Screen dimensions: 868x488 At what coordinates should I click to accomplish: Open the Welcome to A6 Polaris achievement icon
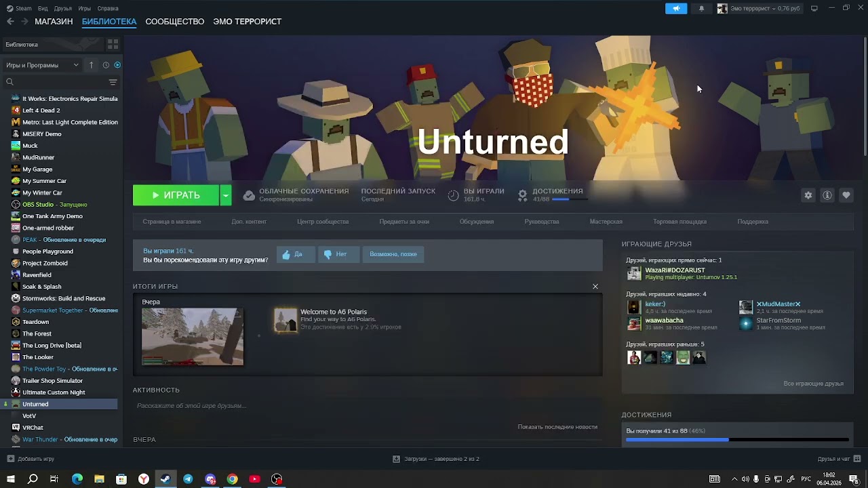coord(285,320)
